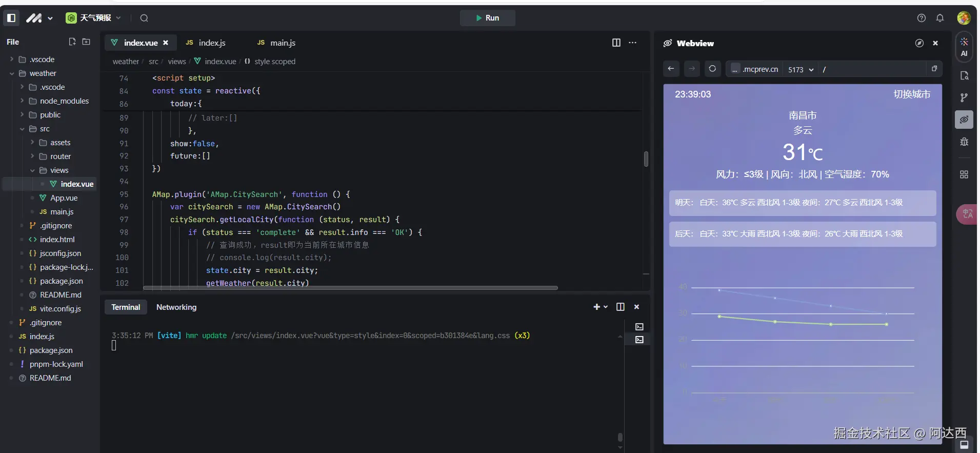Split the editor with split icon
This screenshot has height=453, width=980.
[616, 43]
